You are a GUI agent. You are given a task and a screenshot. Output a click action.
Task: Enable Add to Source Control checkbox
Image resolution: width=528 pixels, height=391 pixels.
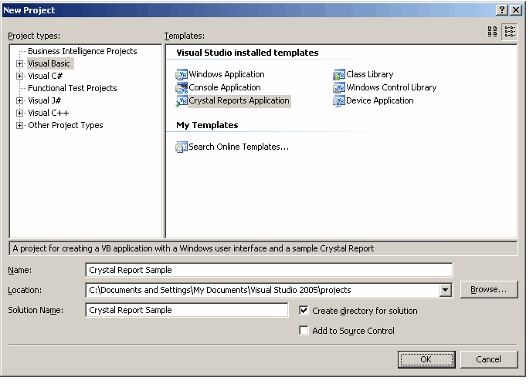[x=303, y=330]
